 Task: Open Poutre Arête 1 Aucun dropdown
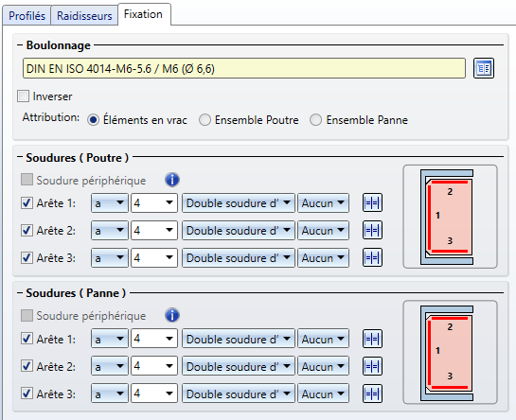click(x=323, y=203)
